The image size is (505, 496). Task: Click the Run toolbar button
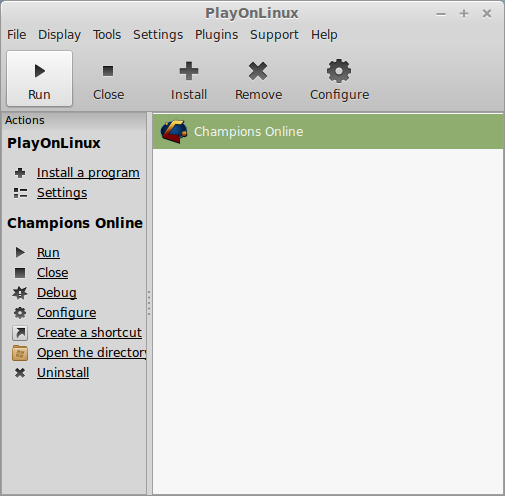[39, 79]
